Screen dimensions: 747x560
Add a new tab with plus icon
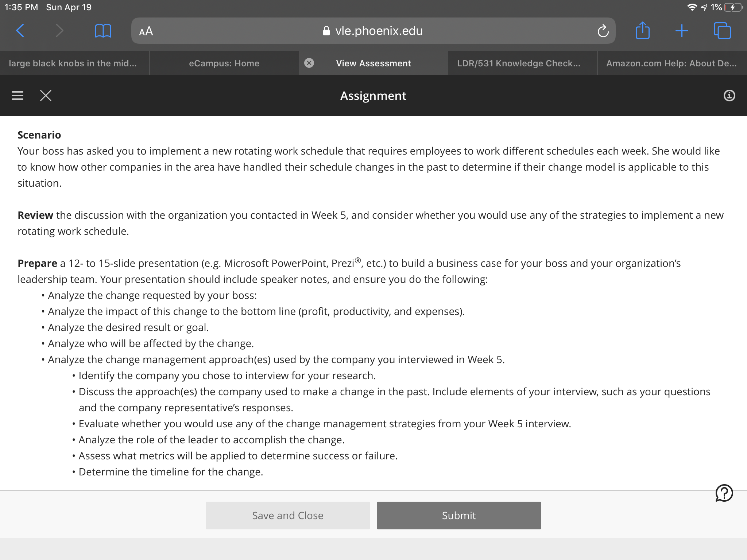point(681,31)
